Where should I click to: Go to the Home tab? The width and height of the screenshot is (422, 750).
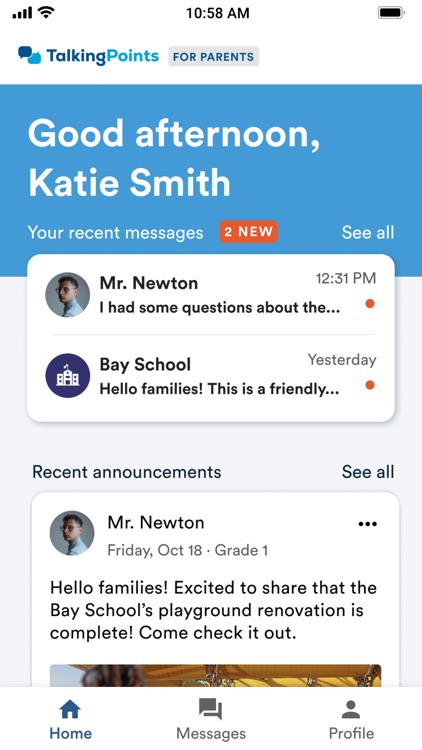tap(70, 719)
